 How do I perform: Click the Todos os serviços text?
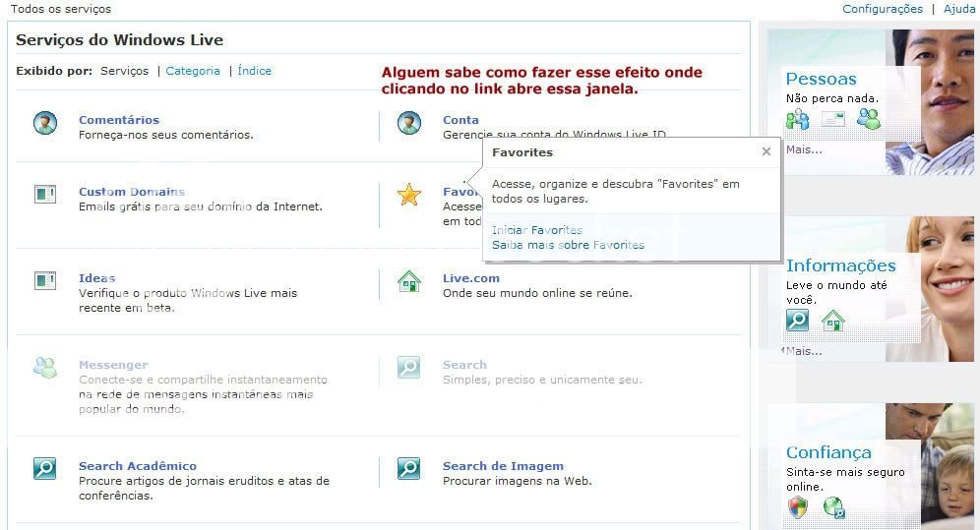(61, 9)
